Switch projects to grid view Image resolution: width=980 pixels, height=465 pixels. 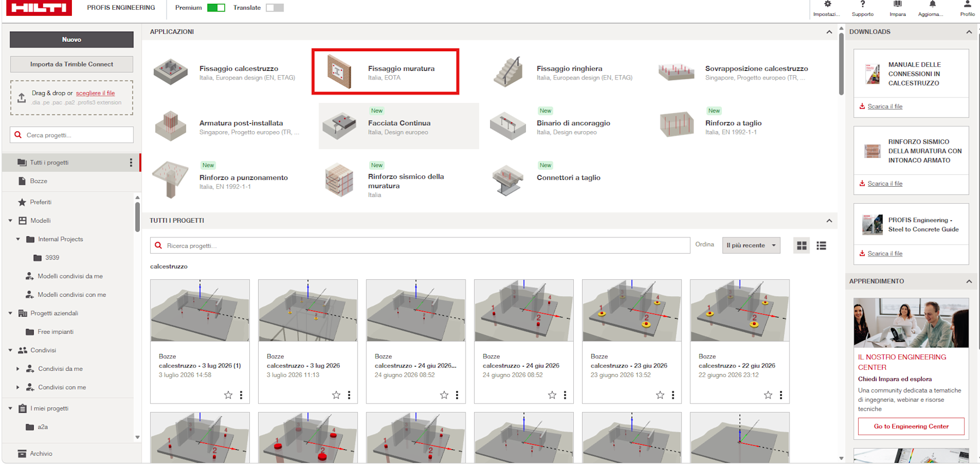point(801,246)
